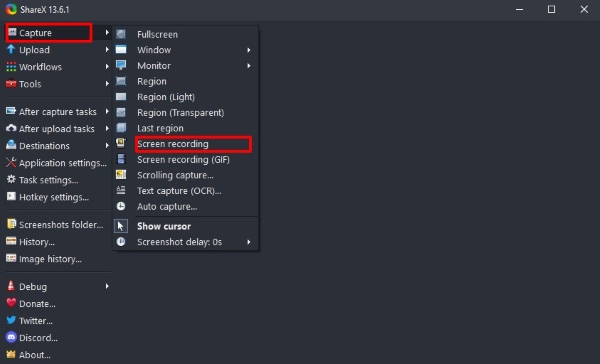Click the Text capture (OCR) icon
Viewport: 600px width, 364px height.
tap(121, 190)
